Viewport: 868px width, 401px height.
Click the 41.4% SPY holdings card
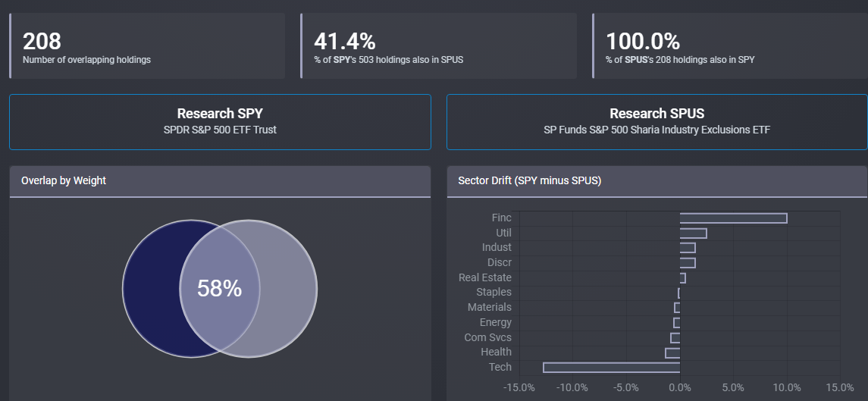click(x=438, y=46)
